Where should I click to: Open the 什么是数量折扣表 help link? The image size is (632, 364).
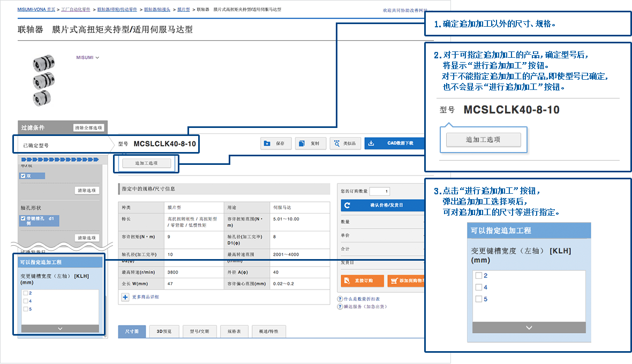coord(362,299)
